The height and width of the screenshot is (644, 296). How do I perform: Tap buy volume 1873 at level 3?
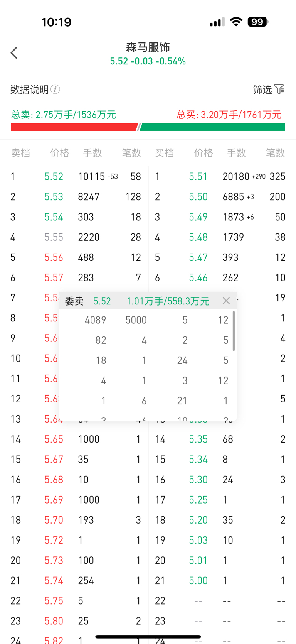[233, 217]
